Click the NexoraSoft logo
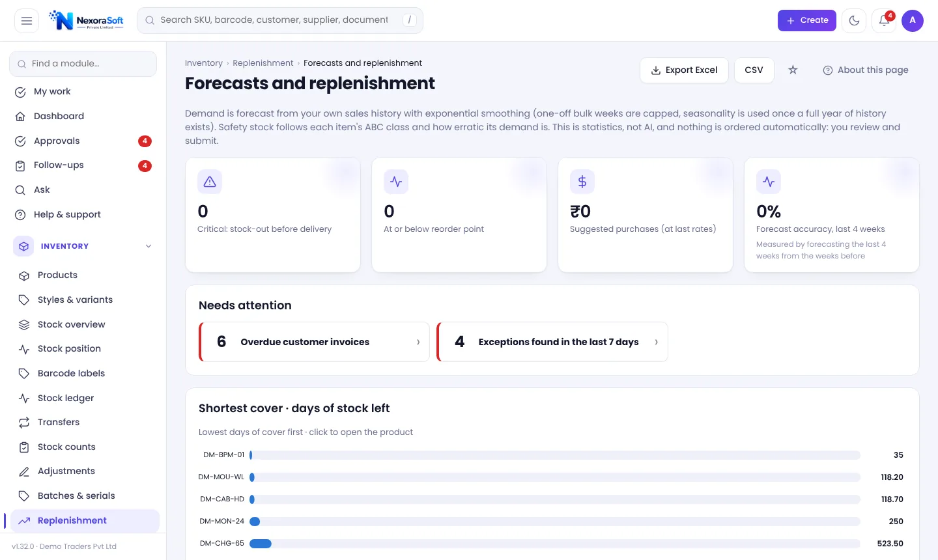 (86, 20)
